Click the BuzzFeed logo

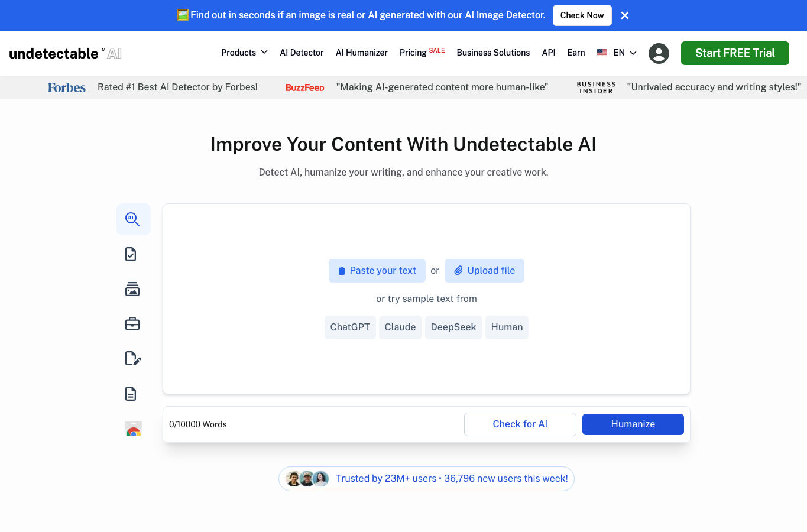click(x=305, y=87)
